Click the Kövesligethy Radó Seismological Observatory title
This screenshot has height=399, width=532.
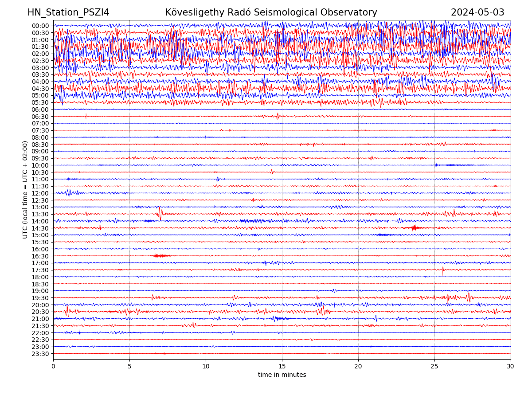pyautogui.click(x=271, y=13)
